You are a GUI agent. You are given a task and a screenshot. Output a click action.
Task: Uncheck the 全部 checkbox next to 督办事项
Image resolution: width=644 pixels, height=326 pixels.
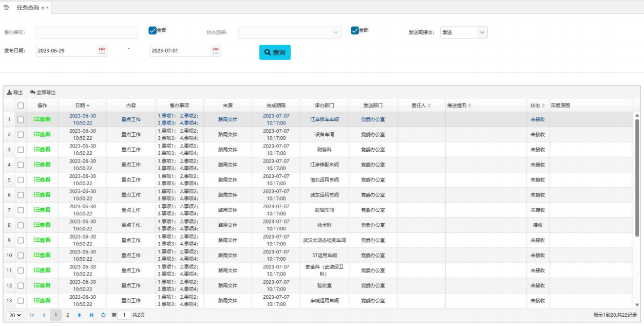click(153, 30)
